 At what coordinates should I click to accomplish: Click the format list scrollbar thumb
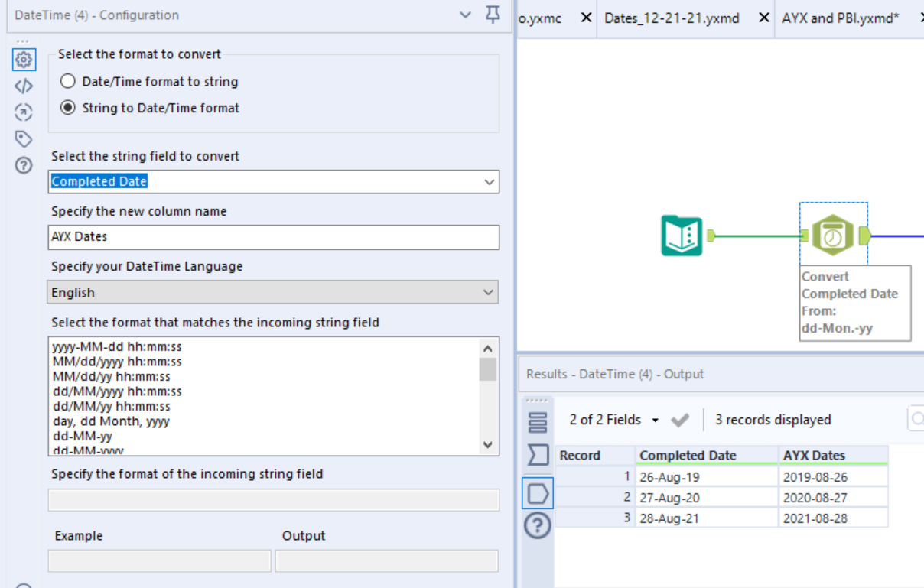point(488,369)
